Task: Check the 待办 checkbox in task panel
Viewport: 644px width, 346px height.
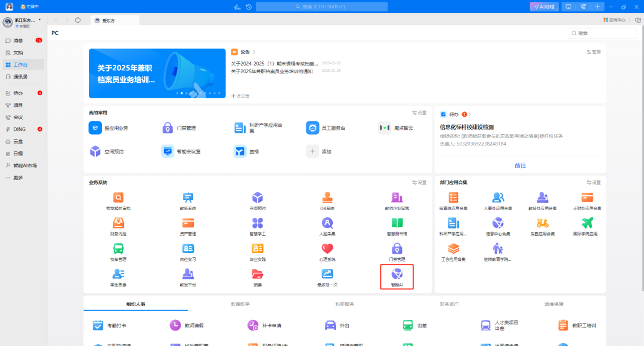Action: [x=443, y=114]
